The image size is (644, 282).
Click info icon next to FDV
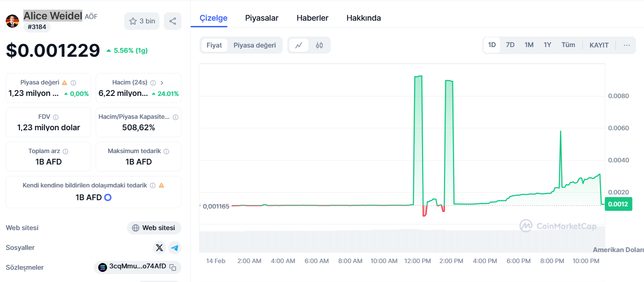pyautogui.click(x=56, y=117)
